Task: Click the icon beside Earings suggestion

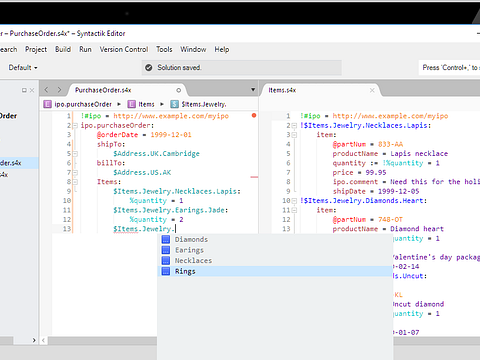Action: click(x=166, y=250)
